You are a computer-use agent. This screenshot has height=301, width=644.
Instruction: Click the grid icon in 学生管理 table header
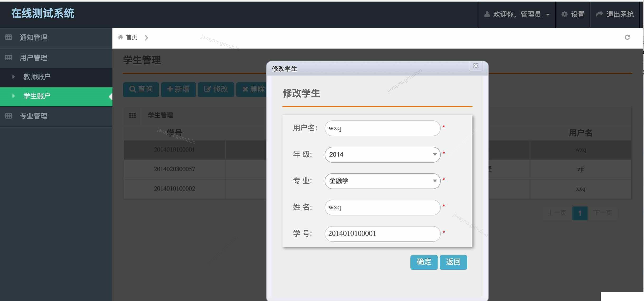tap(132, 115)
